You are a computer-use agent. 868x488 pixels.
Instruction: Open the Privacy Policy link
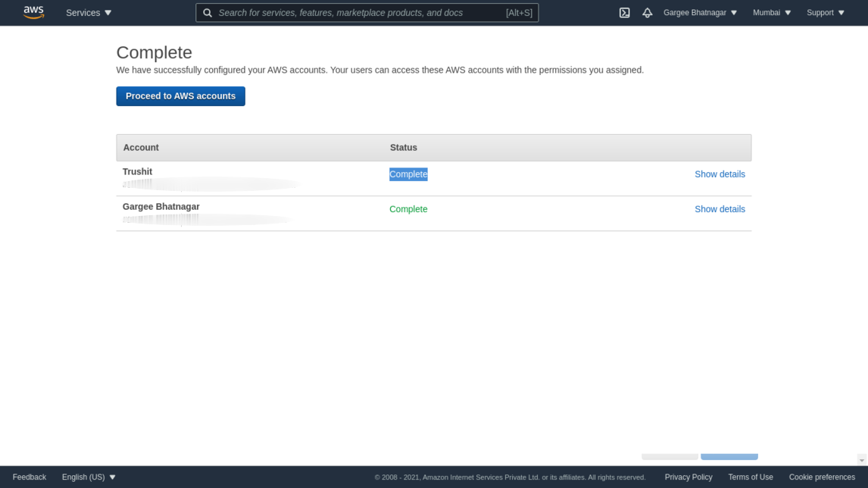[688, 477]
